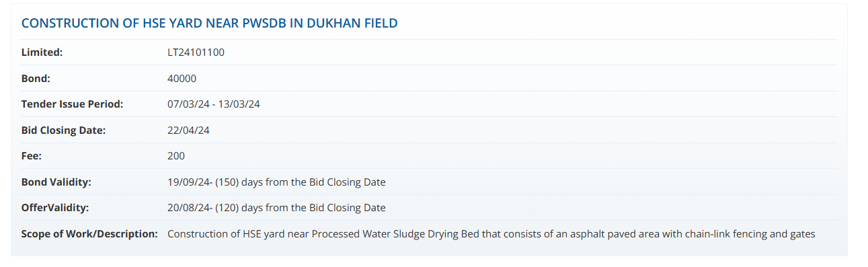Select the offer validity 20/08/24 text
This screenshot has width=868, height=267.
(188, 208)
